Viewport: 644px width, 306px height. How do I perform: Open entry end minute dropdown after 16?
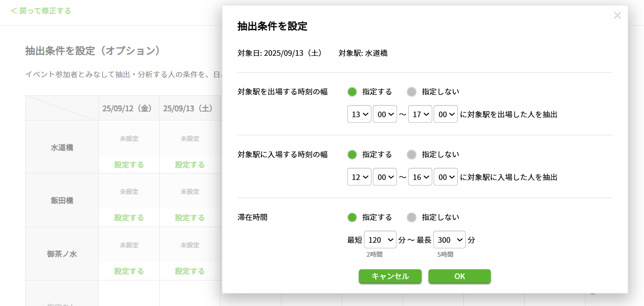click(446, 177)
